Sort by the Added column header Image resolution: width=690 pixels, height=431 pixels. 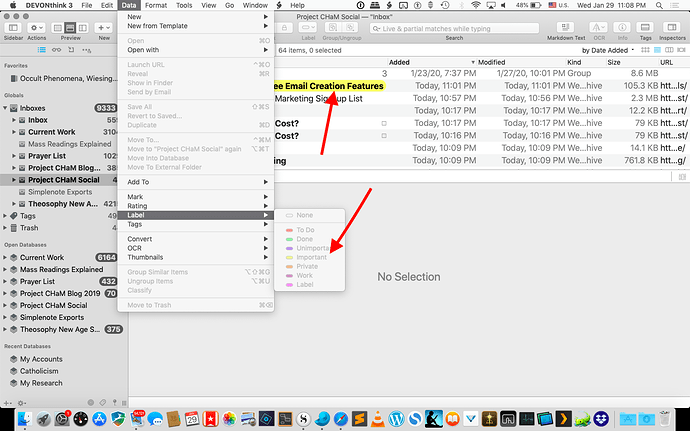(x=432, y=62)
